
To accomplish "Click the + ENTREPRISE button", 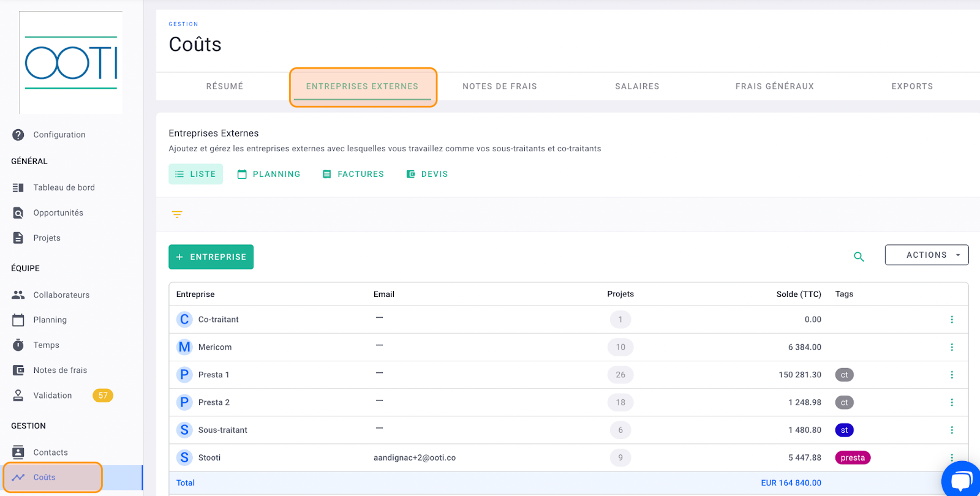I will 211,257.
